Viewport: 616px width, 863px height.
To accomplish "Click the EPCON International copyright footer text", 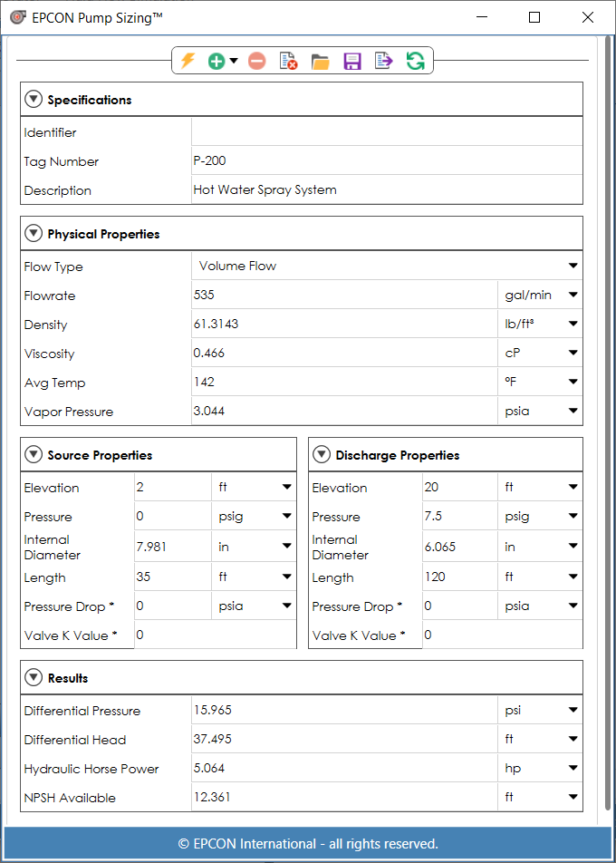I will pyautogui.click(x=308, y=843).
